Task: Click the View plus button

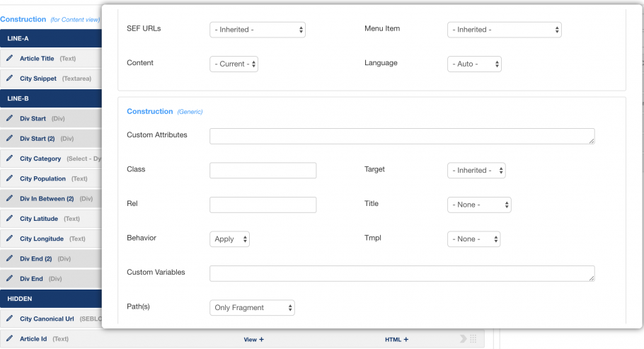Action: [254, 340]
